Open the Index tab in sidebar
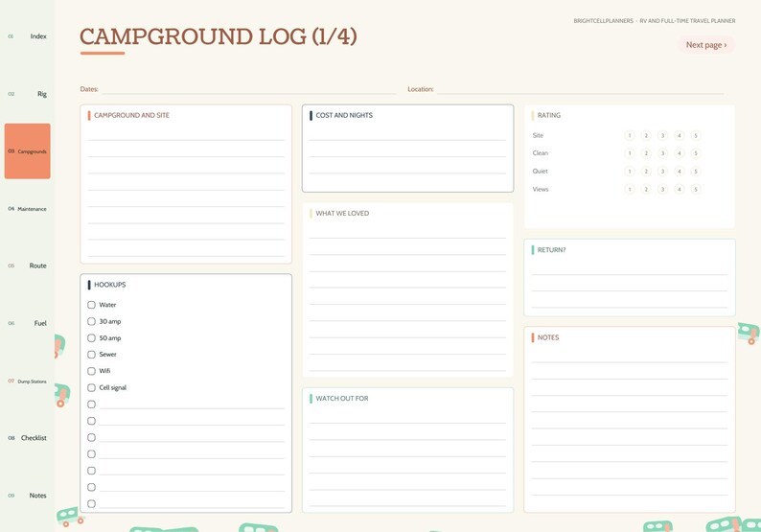Image resolution: width=761 pixels, height=532 pixels. pos(27,36)
